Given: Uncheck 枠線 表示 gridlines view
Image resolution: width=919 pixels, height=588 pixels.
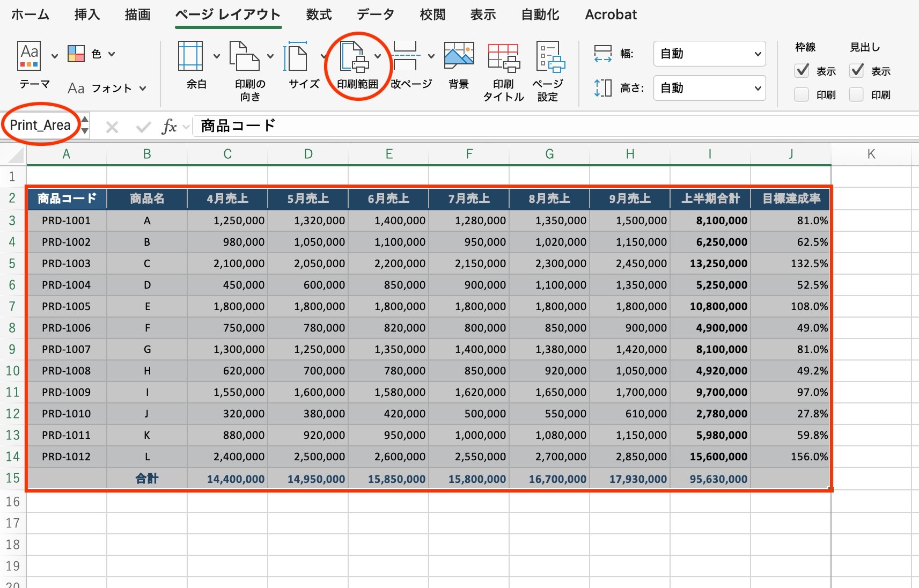Looking at the screenshot, I should click(802, 70).
